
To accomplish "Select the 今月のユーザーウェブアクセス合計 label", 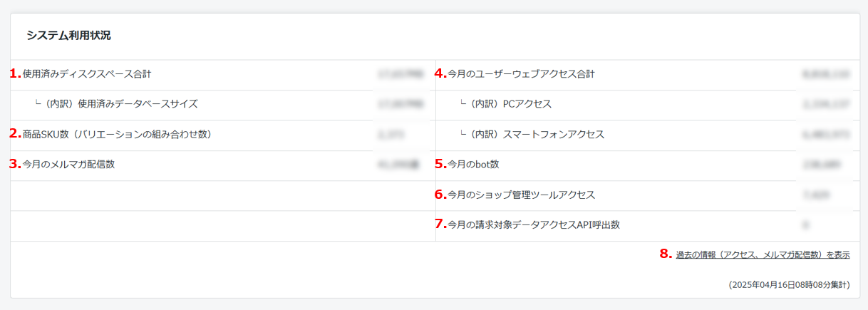I will tap(521, 73).
